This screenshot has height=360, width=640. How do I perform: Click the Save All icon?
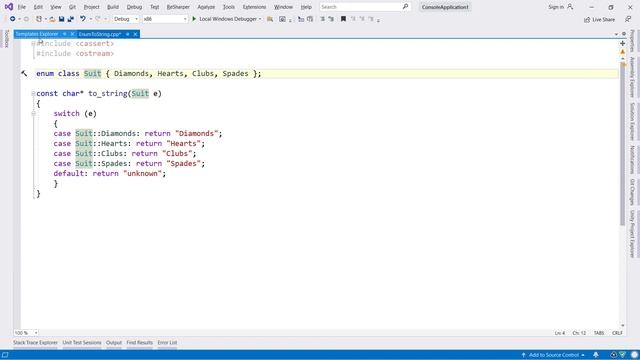(x=71, y=19)
